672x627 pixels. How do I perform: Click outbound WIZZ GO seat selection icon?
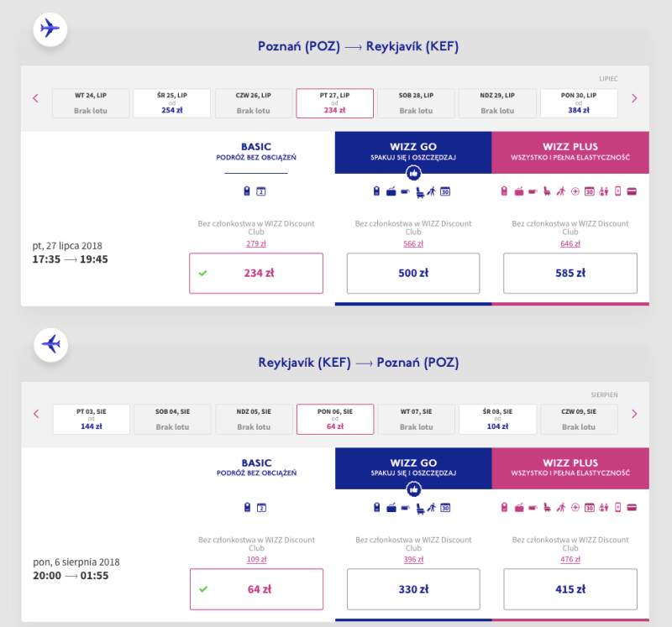tap(420, 192)
